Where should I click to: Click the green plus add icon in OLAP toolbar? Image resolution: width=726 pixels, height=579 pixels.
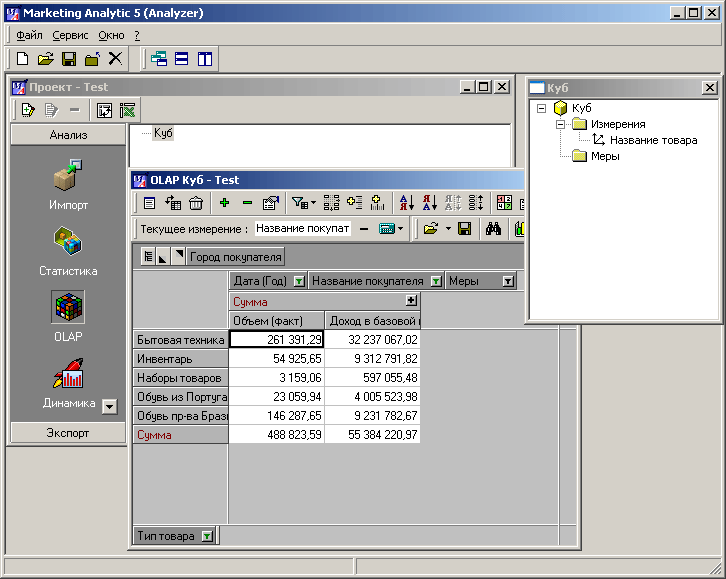coord(225,203)
